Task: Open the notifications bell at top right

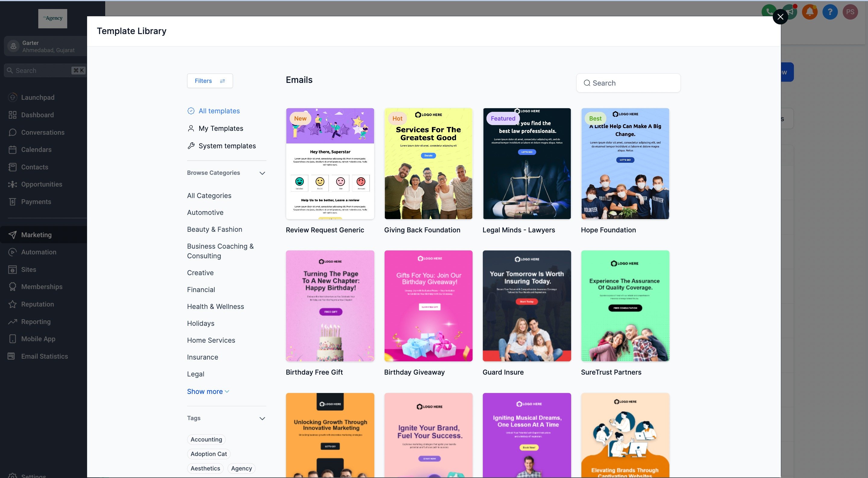Action: (x=810, y=11)
